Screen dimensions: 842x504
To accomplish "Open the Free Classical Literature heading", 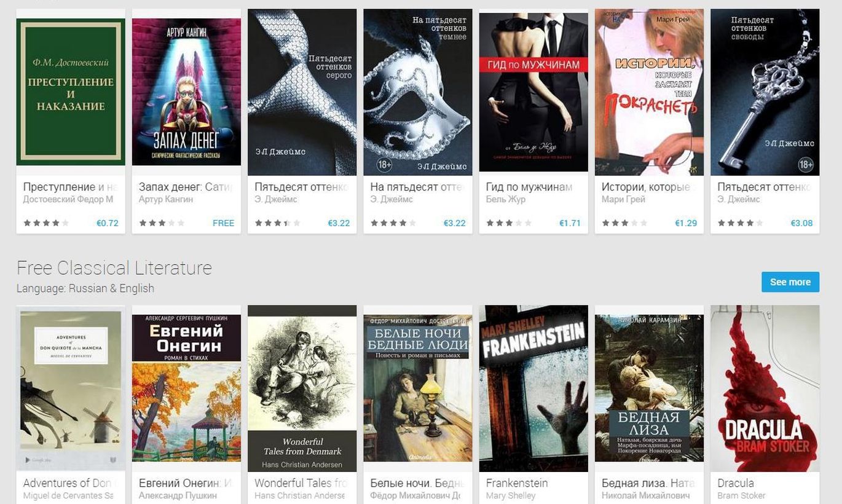I will point(114,268).
